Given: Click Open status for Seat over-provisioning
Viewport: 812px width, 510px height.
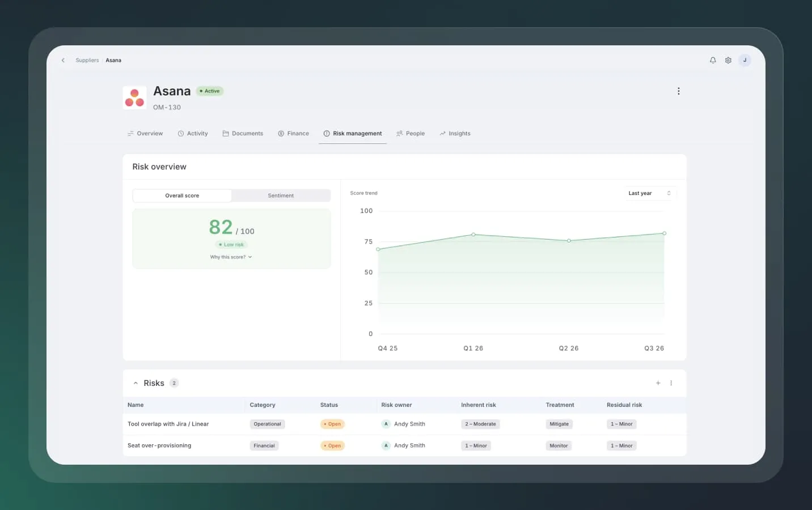Looking at the screenshot, I should [332, 446].
